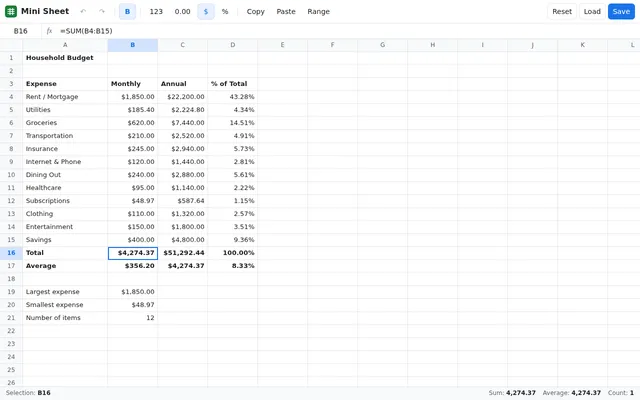Apply two-decimal format with 0.00
Viewport: 640px width, 400px height.
(x=182, y=11)
